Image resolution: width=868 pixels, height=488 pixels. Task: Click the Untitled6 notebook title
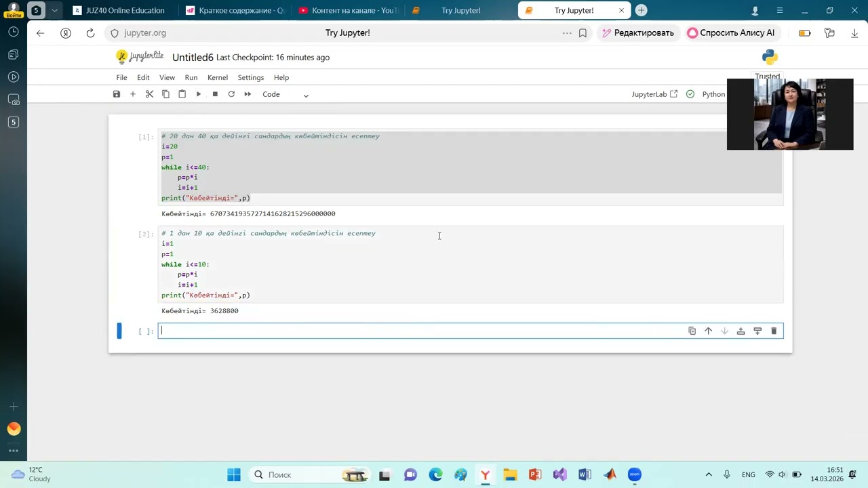coord(193,58)
